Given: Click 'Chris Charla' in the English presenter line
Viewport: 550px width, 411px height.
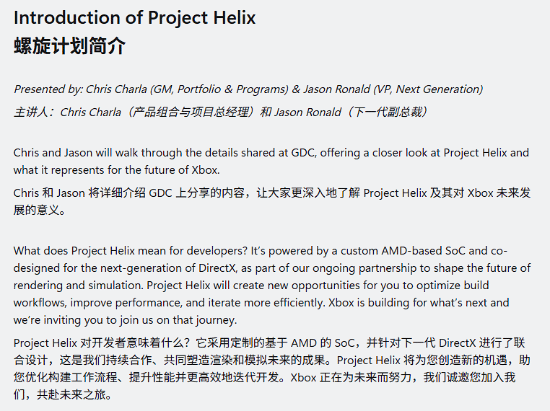Looking at the screenshot, I should pos(116,89).
